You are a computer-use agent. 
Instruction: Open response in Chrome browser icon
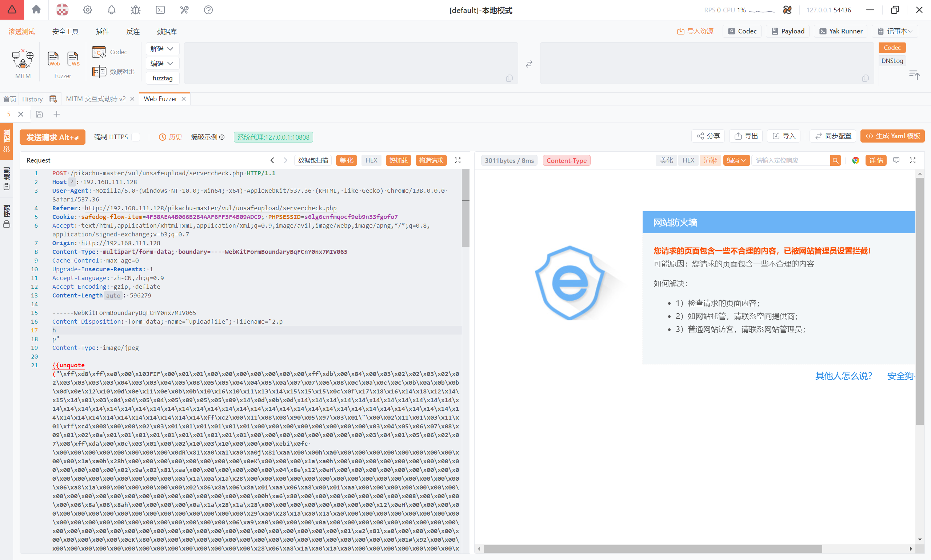pyautogui.click(x=855, y=160)
